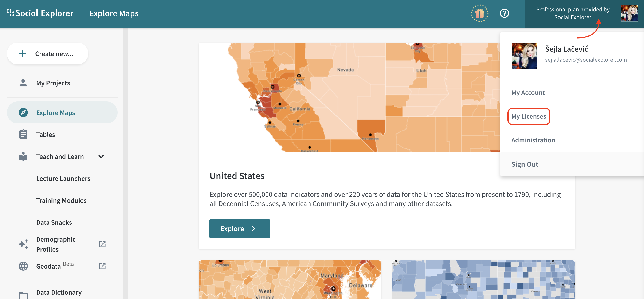
Task: Click the Social Explorer logo
Action: tap(40, 13)
